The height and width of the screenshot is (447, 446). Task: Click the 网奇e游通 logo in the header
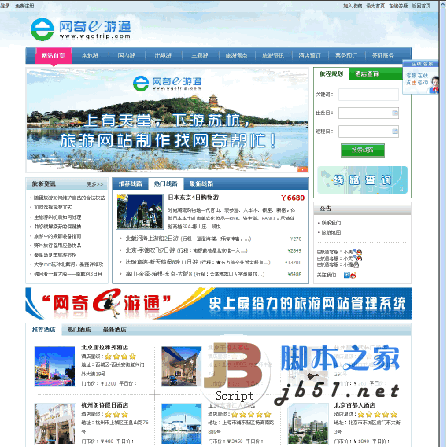[80, 29]
